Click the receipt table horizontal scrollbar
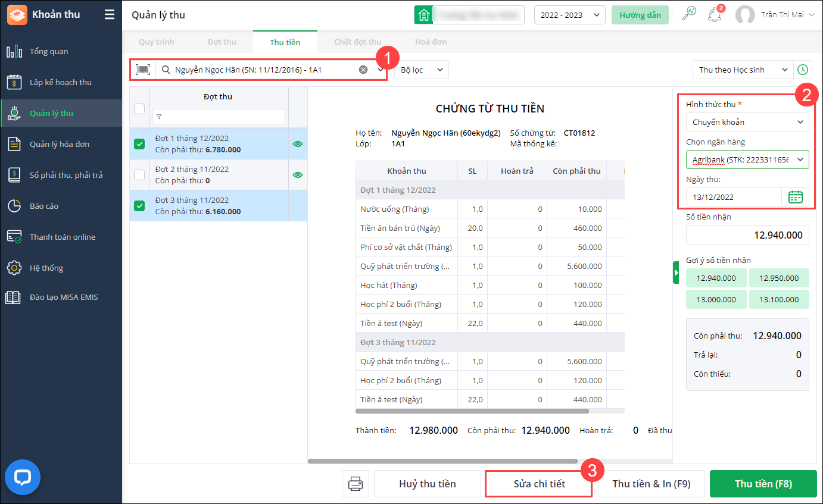 [472, 411]
